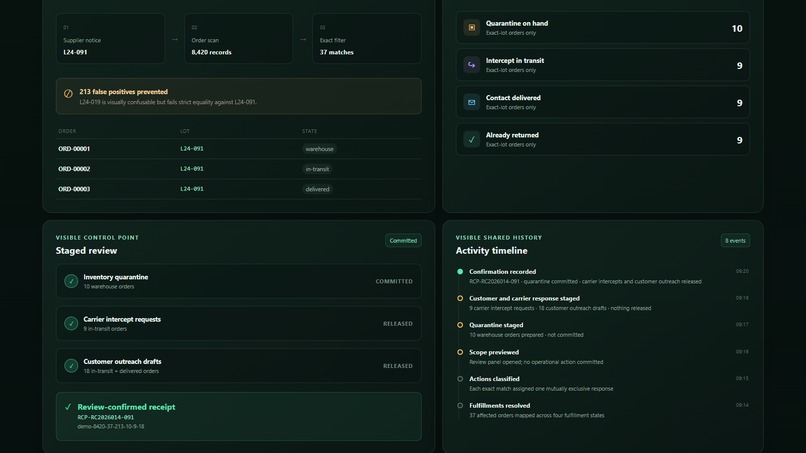Click the L24-091 lot for ORD-00003
Image resolution: width=806 pixels, height=453 pixels.
tap(192, 189)
